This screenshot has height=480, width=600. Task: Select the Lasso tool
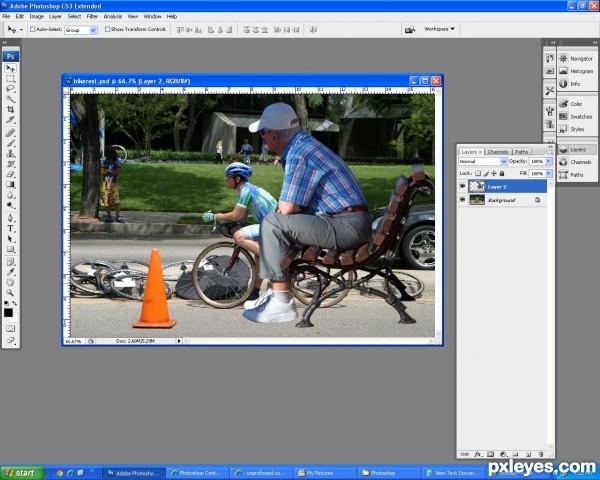[x=10, y=89]
